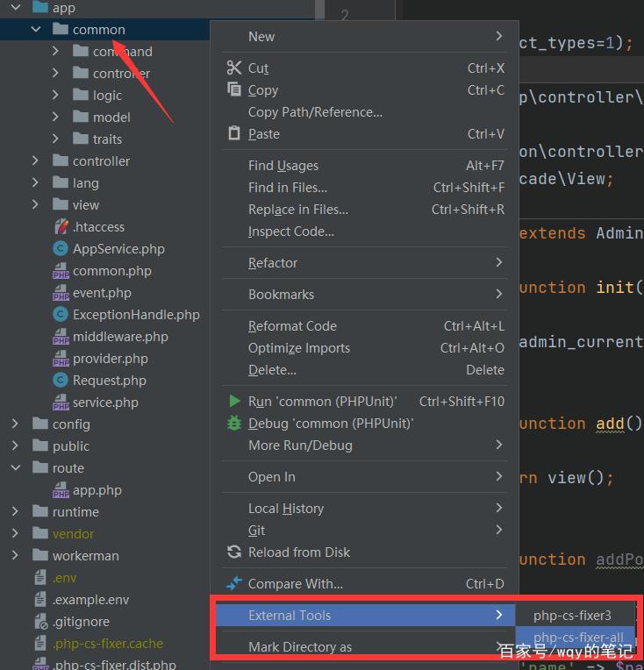This screenshot has height=670, width=644.
Task: Click the Cut scissors icon
Action: pos(234,68)
